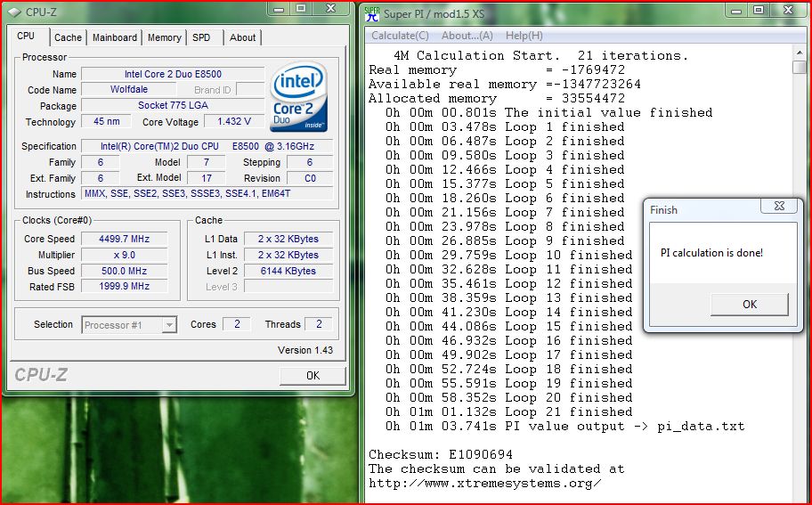Click the Technology value 45 nm
812x505 pixels.
point(106,121)
